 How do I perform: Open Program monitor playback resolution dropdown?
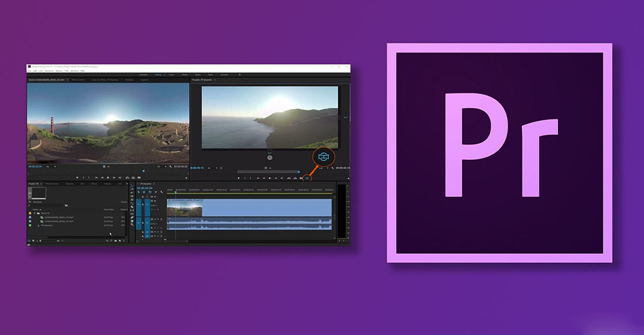click(x=324, y=168)
